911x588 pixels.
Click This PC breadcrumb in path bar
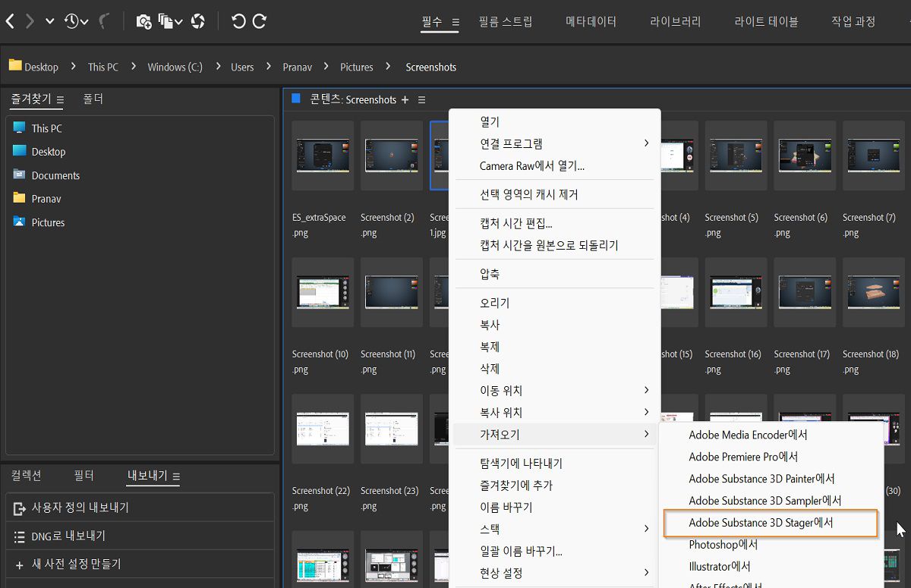pos(103,67)
